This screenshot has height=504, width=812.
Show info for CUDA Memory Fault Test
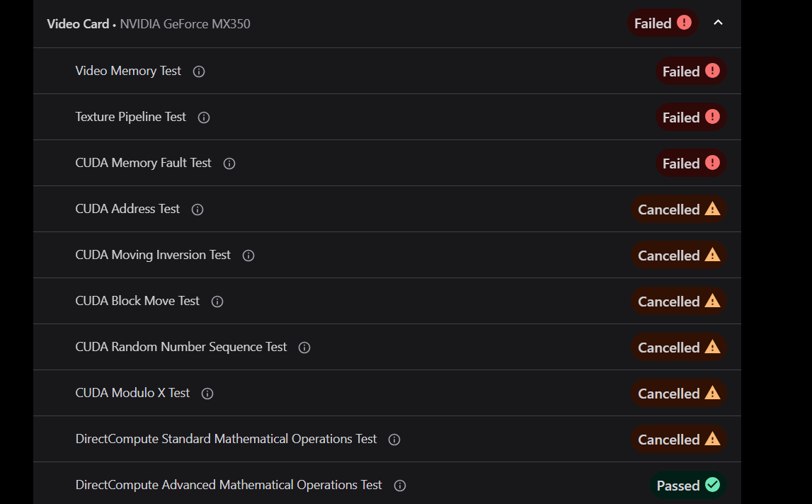click(x=229, y=164)
